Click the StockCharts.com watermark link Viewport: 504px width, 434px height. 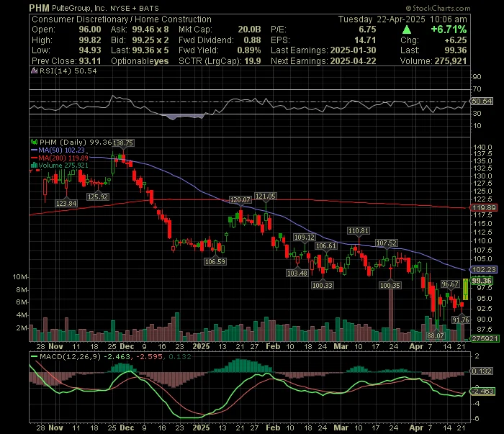point(438,8)
